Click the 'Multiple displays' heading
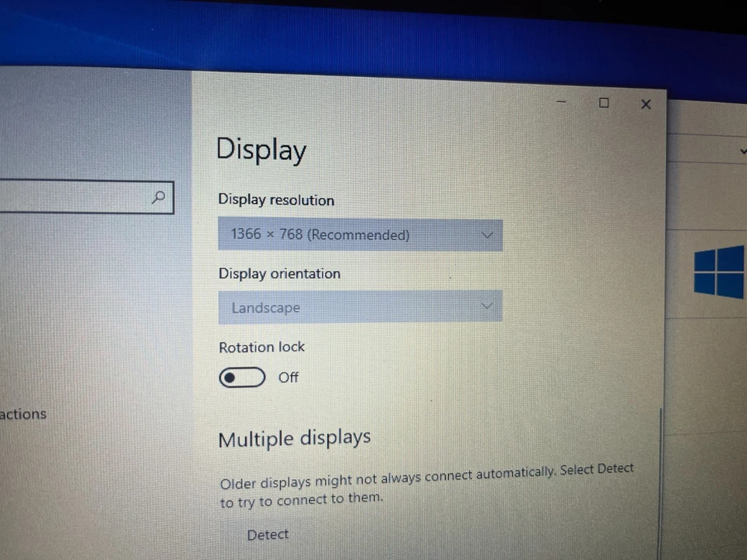Screen dimensions: 747x560 (x=294, y=438)
